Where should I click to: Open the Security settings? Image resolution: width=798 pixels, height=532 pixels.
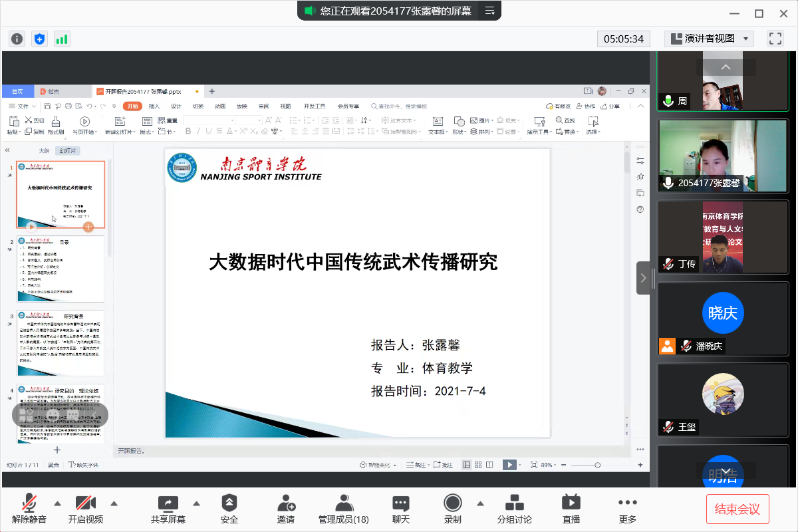pos(229,509)
